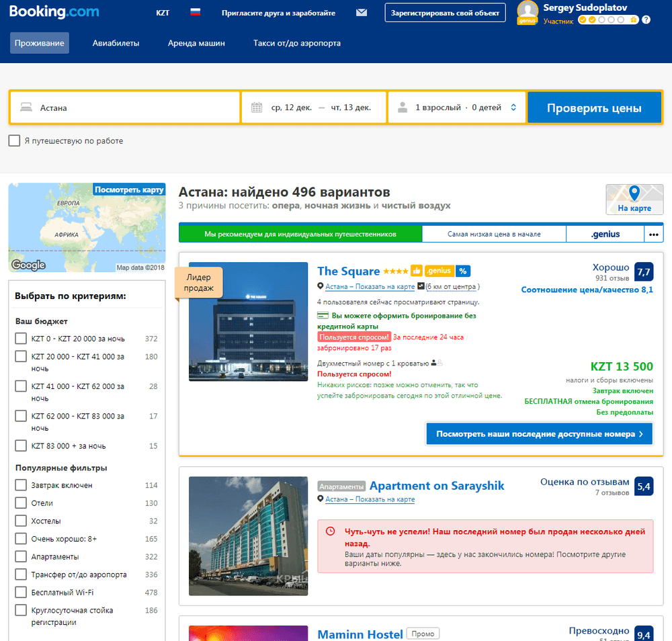Enable the Хостелы filter
The image size is (672, 641).
(x=21, y=521)
